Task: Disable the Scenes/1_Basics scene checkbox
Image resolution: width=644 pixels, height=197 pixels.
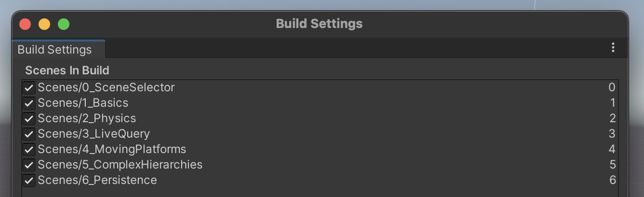Action: click(x=29, y=103)
